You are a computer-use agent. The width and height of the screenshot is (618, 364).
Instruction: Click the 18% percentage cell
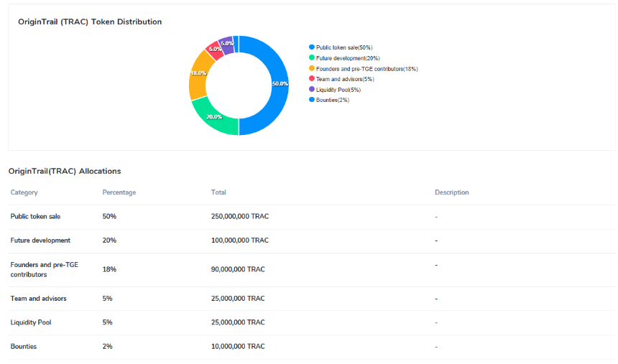pos(109,269)
